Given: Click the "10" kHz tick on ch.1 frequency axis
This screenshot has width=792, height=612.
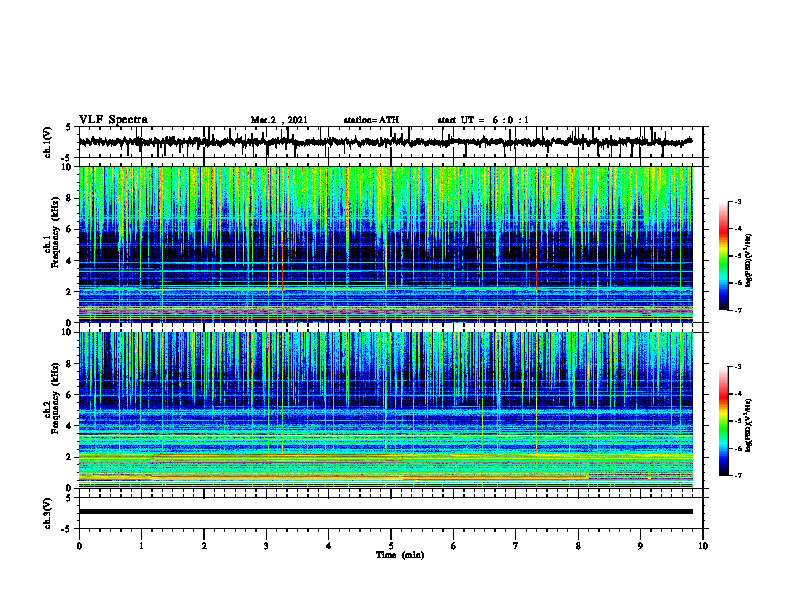Looking at the screenshot, I should click(66, 167).
